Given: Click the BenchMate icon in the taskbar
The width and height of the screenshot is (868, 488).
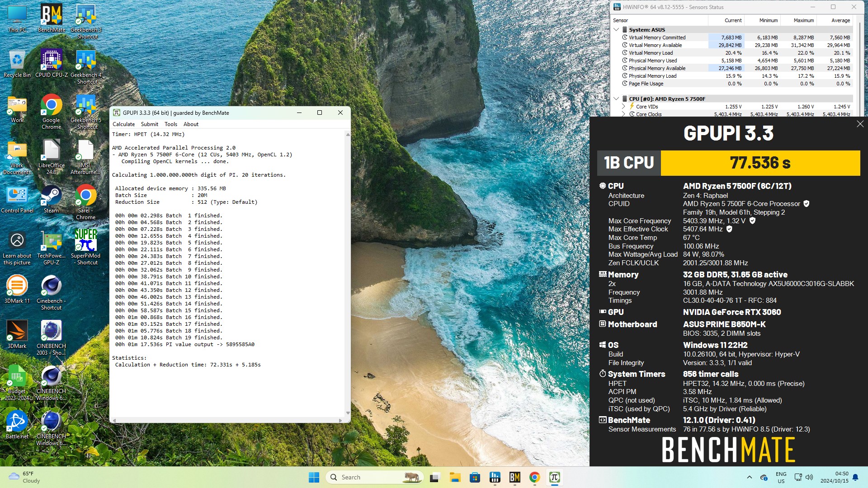Looking at the screenshot, I should point(514,477).
